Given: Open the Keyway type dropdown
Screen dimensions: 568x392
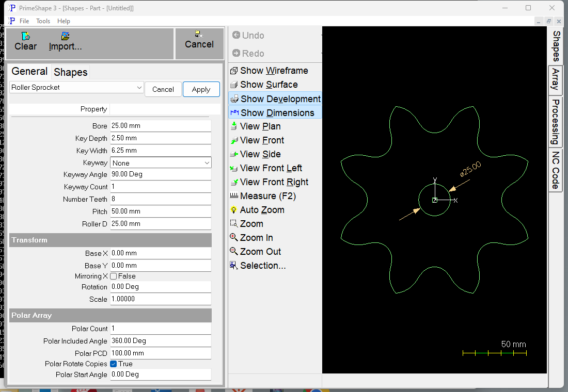Looking at the screenshot, I should pos(161,163).
